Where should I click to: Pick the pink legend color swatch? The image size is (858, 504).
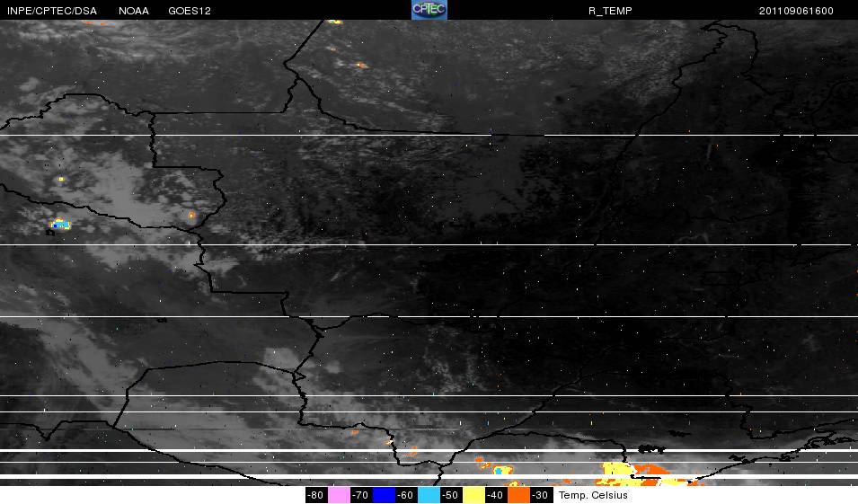point(339,495)
